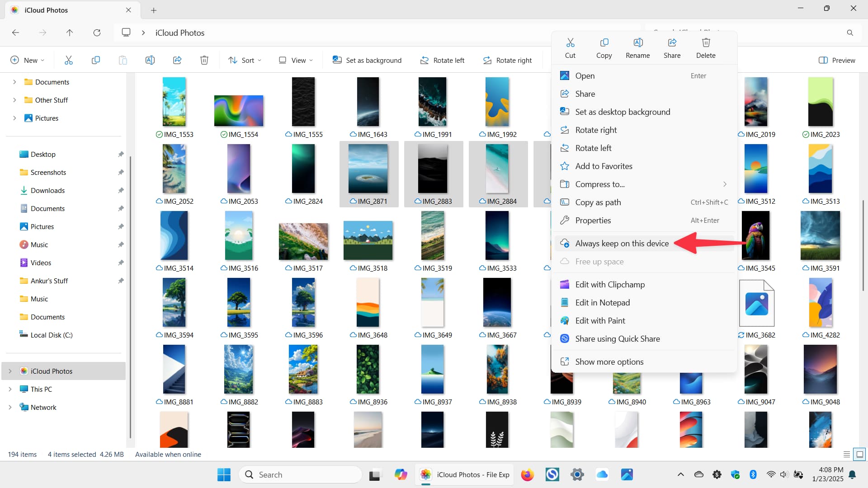This screenshot has width=868, height=488.
Task: Expand the Documents folder in the tree
Action: pos(14,82)
